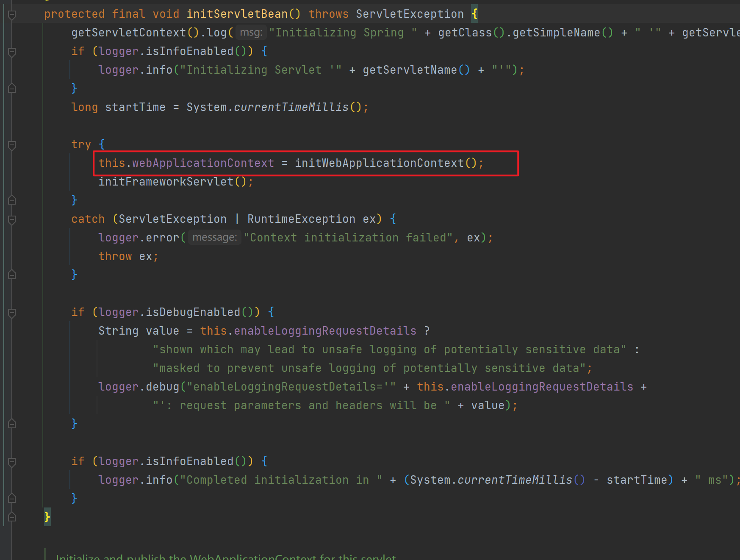Click enableLoggingRequestDetails on the String value line
The width and height of the screenshot is (740, 560).
[325, 331]
